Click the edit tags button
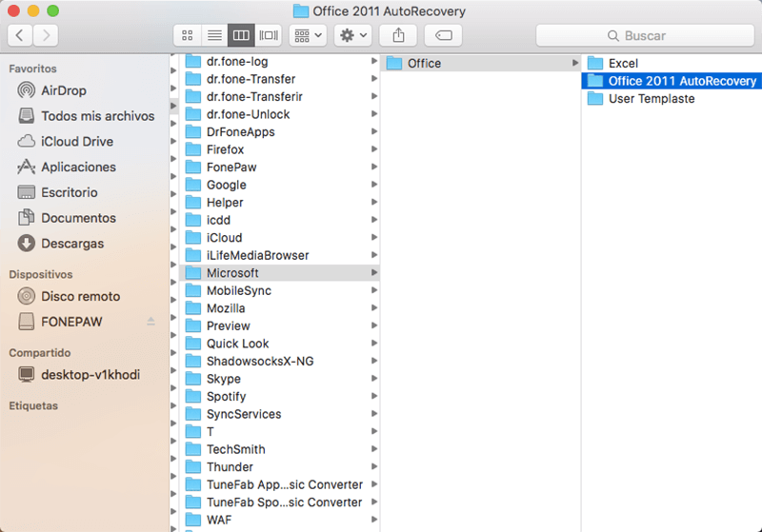 (x=443, y=35)
